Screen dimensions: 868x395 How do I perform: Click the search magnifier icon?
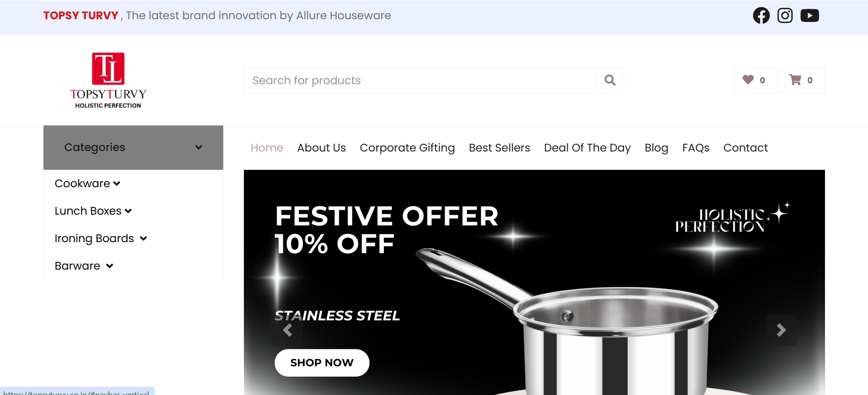click(610, 81)
